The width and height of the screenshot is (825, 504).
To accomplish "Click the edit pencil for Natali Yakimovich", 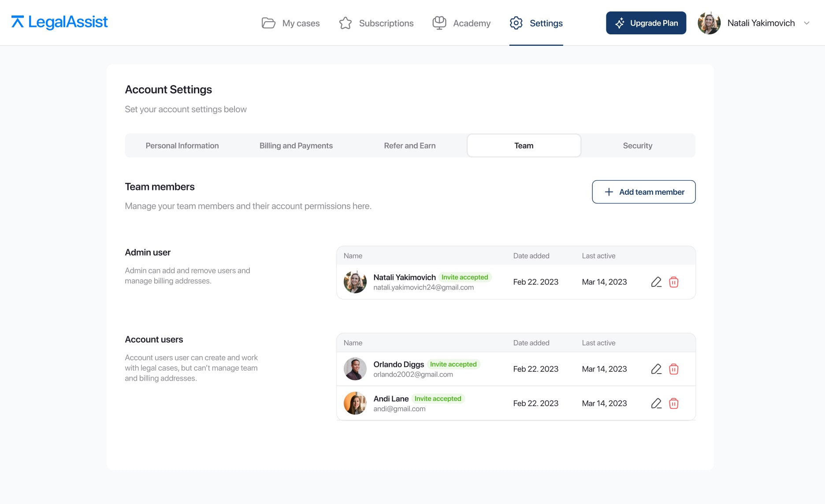I will click(x=656, y=282).
